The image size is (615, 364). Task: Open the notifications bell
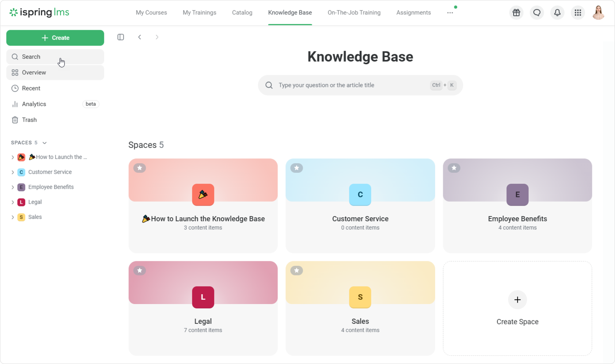[557, 13]
